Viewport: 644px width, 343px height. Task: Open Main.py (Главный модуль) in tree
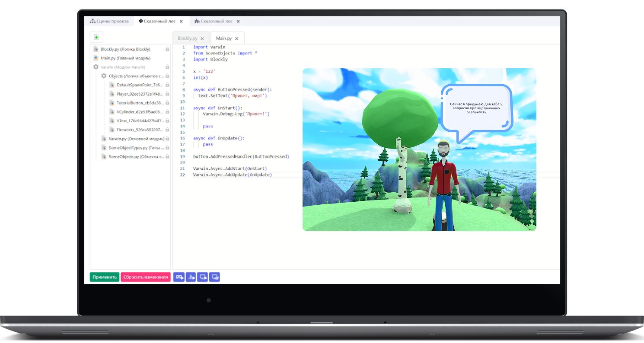click(125, 58)
